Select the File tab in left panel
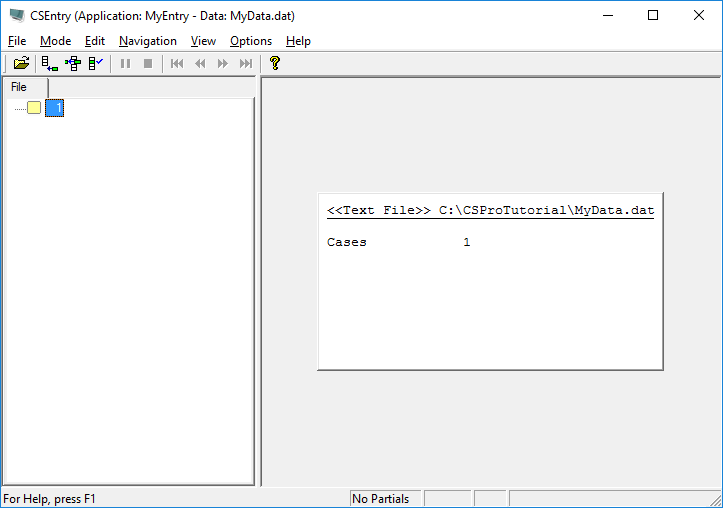The width and height of the screenshot is (724, 509). 19,87
